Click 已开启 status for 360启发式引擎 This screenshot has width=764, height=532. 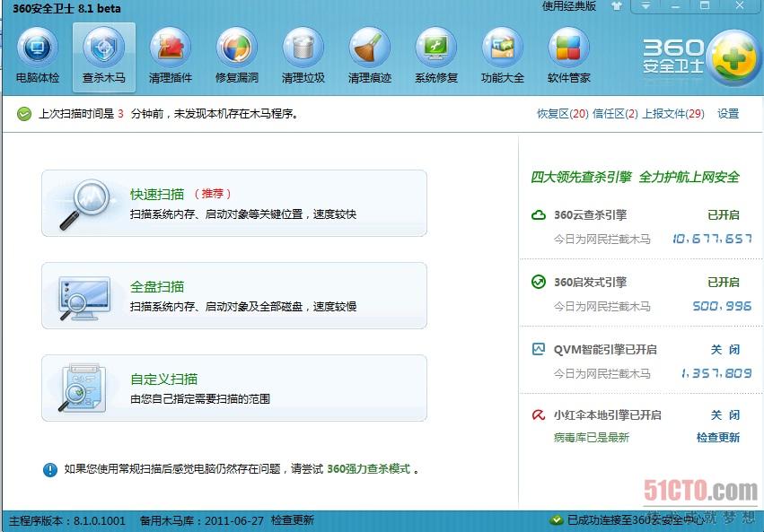[x=724, y=283]
